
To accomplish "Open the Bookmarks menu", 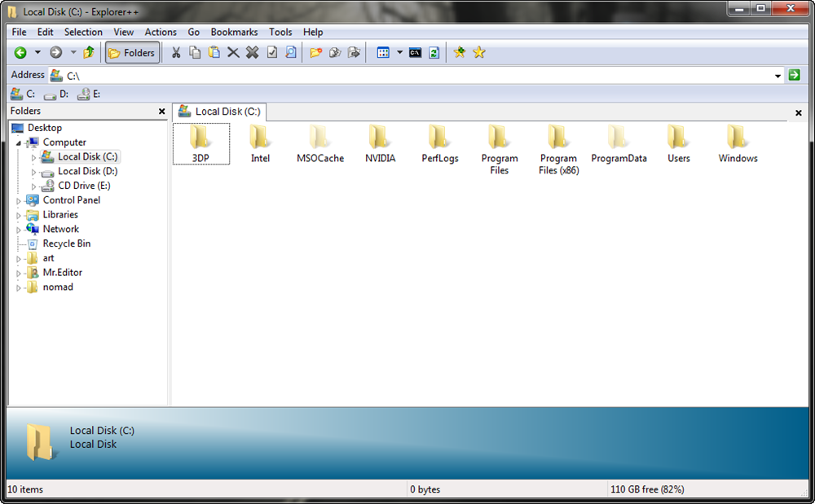I will 235,33.
